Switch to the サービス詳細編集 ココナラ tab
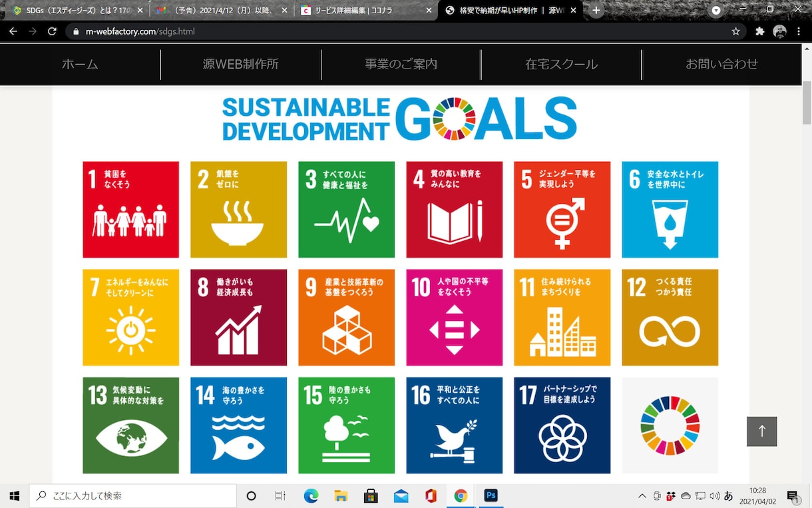This screenshot has height=508, width=812. (x=366, y=11)
